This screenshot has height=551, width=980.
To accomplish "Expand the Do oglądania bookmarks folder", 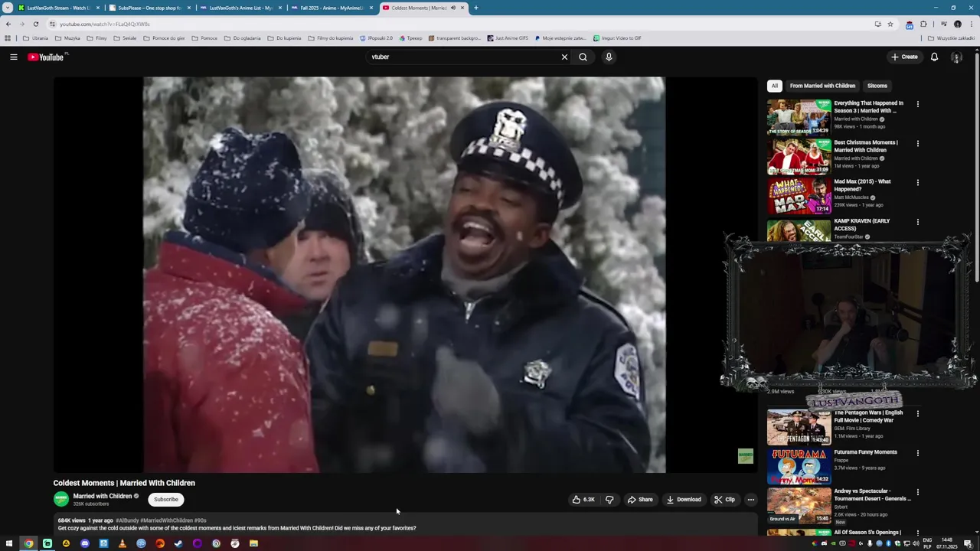I will pos(242,37).
